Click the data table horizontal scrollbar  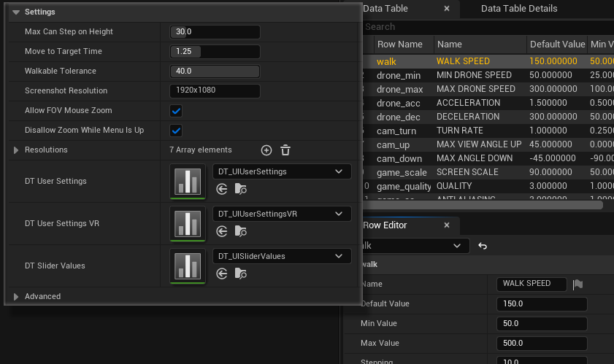(x=483, y=205)
